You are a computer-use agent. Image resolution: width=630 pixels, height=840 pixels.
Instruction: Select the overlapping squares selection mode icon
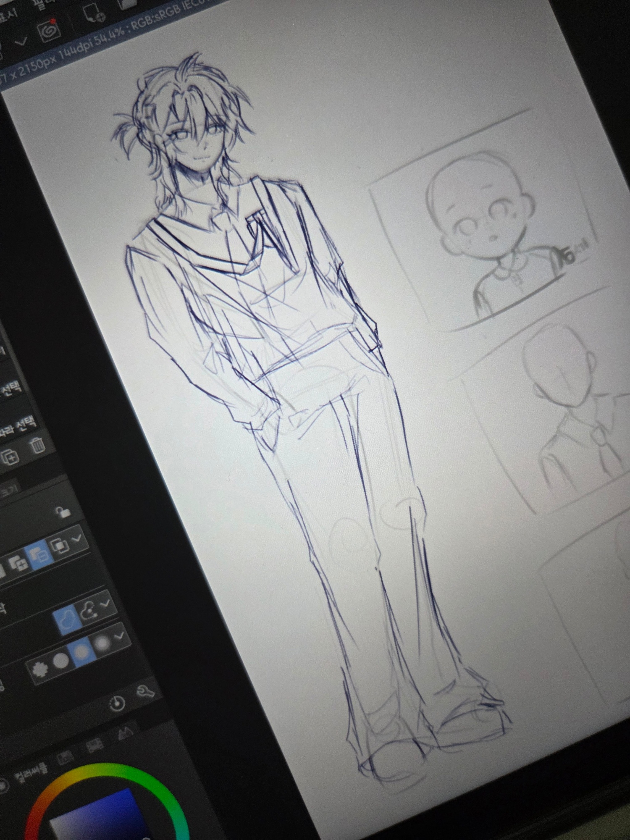[59, 546]
